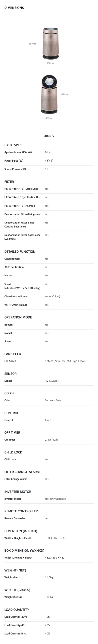
Task: Click the FILTER section heading
Action: pyautogui.click(x=9, y=182)
